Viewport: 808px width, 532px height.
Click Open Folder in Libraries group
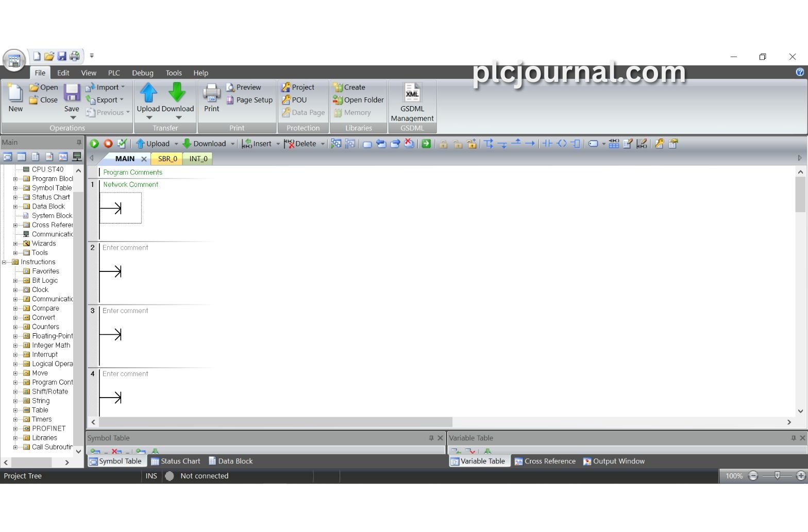[358, 100]
